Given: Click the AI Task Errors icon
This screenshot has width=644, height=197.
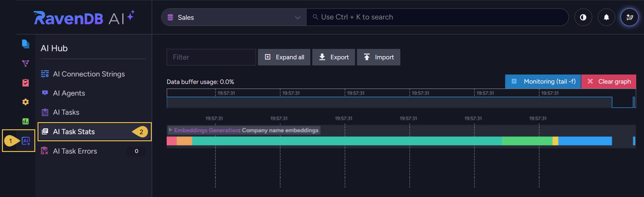Looking at the screenshot, I should [45, 151].
